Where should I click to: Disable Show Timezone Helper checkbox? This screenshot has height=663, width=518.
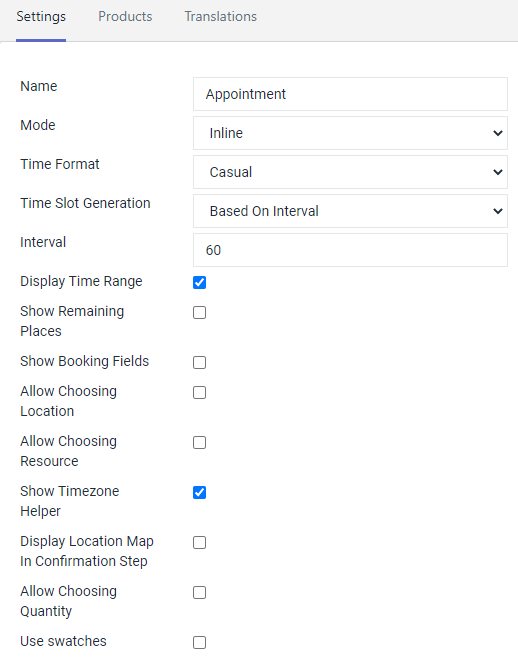point(200,492)
